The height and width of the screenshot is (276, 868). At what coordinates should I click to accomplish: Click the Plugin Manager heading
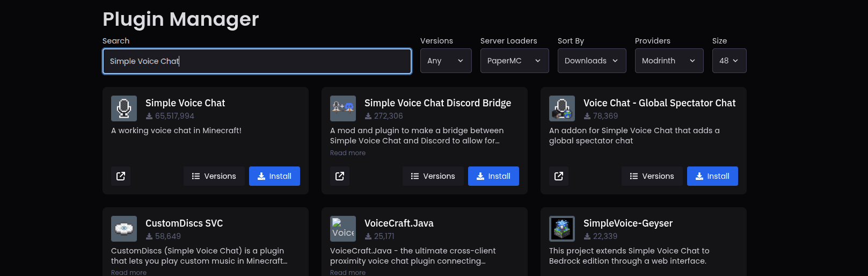click(181, 19)
